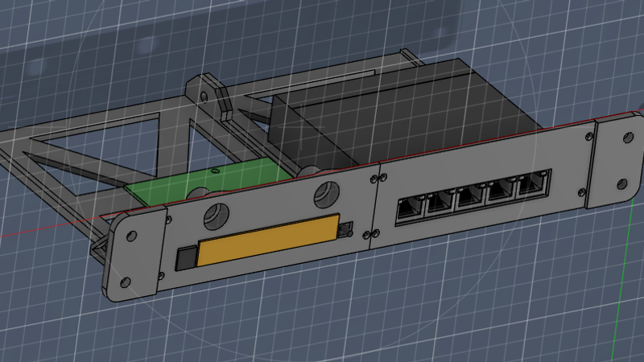Select the yellow rectangle on the front panel

[x=270, y=241]
